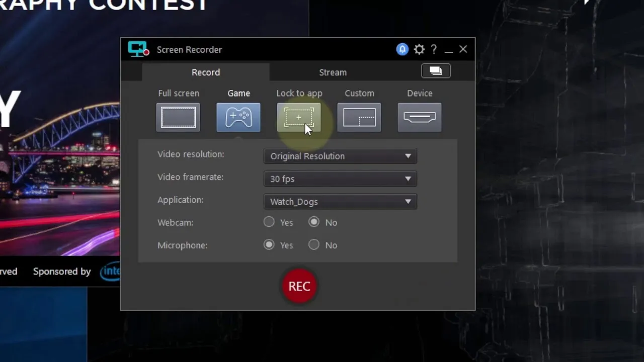Click the Device mode label
The image size is (644, 362).
420,93
